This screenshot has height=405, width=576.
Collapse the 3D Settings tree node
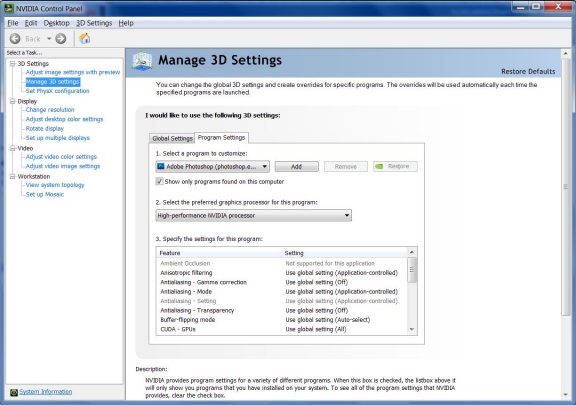[x=12, y=64]
